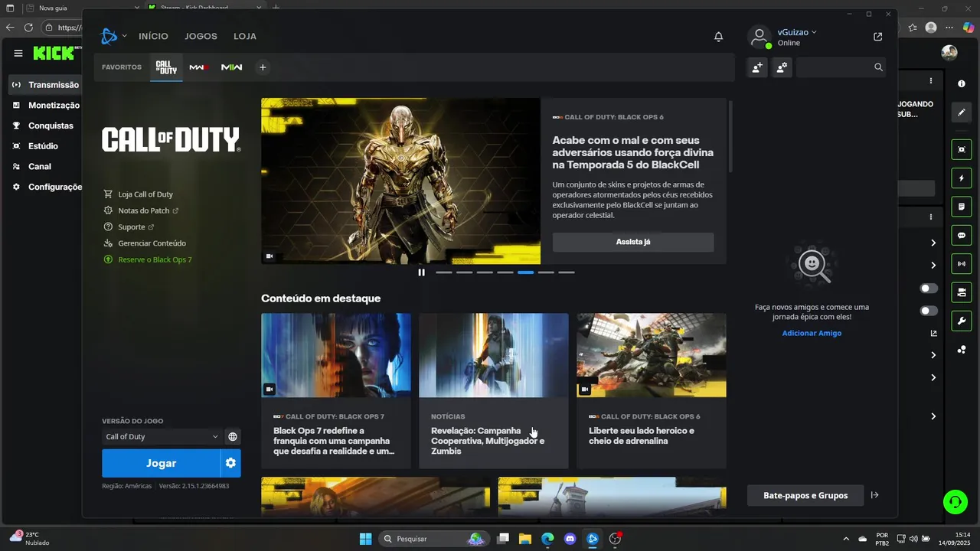Open Discord from the taskbar
Image resolution: width=980 pixels, height=551 pixels.
tap(570, 539)
